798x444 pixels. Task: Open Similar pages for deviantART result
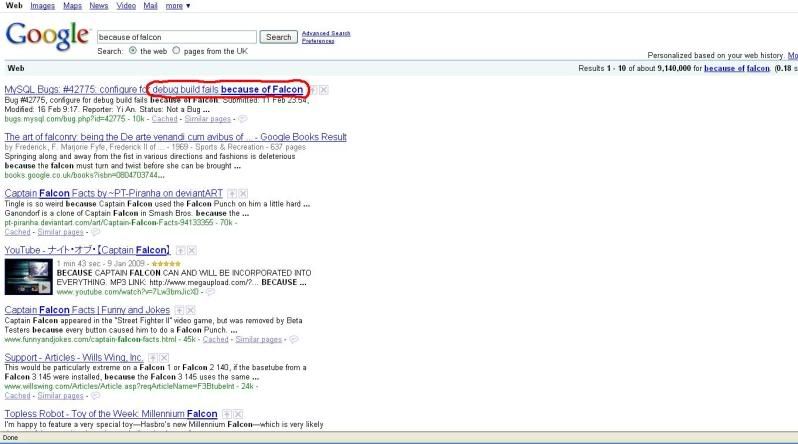click(61, 232)
